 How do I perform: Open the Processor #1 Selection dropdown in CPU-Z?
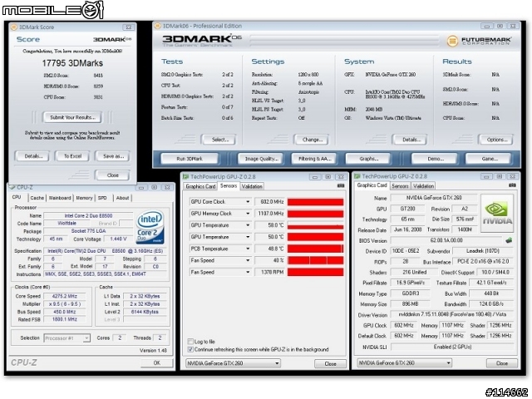click(x=66, y=338)
